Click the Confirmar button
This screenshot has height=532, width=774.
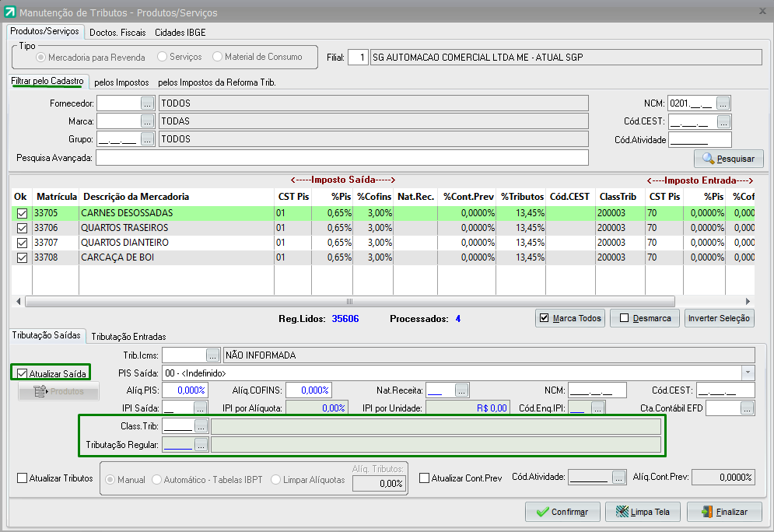click(x=562, y=512)
